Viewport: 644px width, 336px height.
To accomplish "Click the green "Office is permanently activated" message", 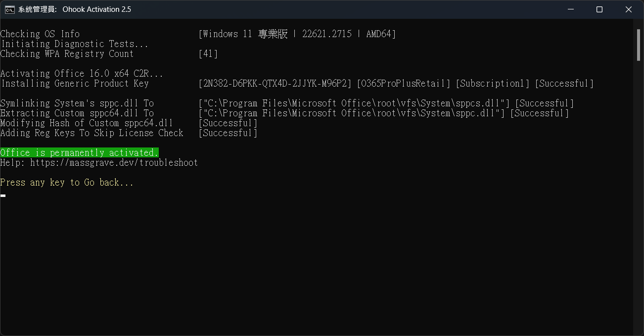I will click(80, 153).
